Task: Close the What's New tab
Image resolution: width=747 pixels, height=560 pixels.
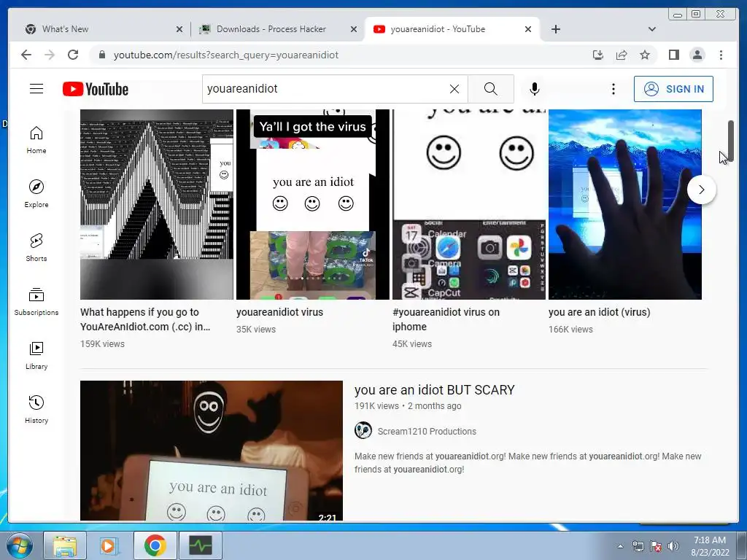Action: coord(179,29)
